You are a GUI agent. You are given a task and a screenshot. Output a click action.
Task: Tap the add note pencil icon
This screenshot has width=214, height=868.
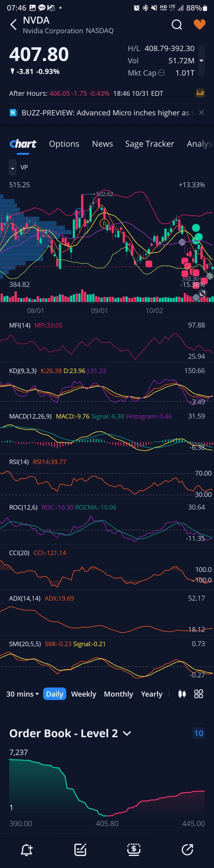pyautogui.click(x=80, y=850)
